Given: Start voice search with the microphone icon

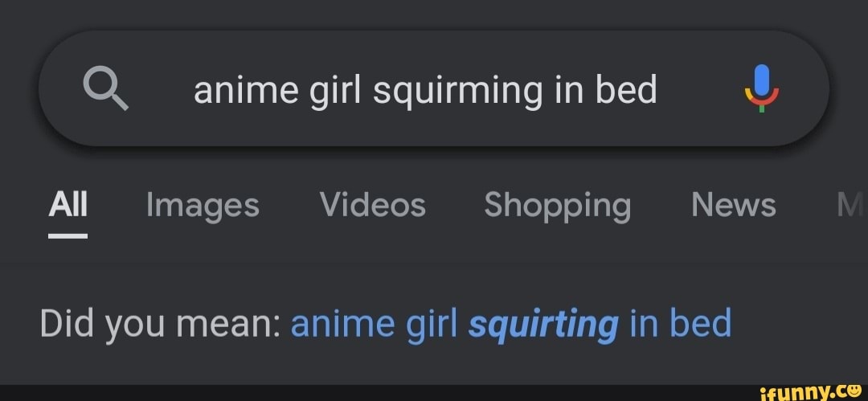Looking at the screenshot, I should coord(762,88).
